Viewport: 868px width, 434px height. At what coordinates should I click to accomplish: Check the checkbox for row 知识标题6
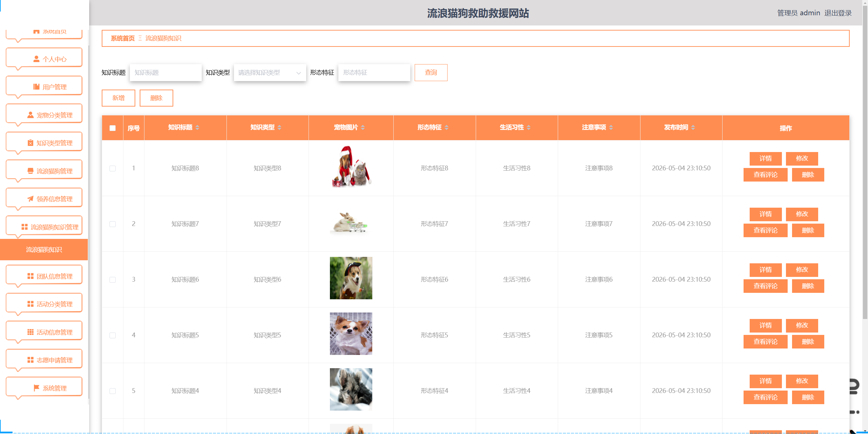[x=113, y=279]
